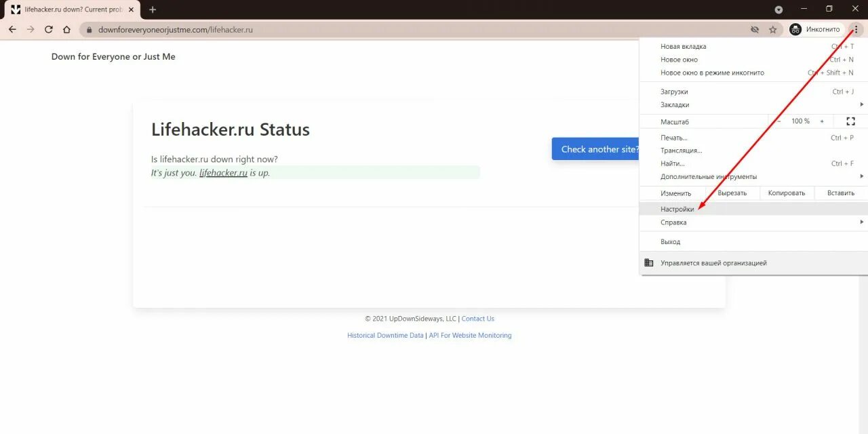Click the address bar URL field
This screenshot has height=434, width=868.
click(420, 30)
